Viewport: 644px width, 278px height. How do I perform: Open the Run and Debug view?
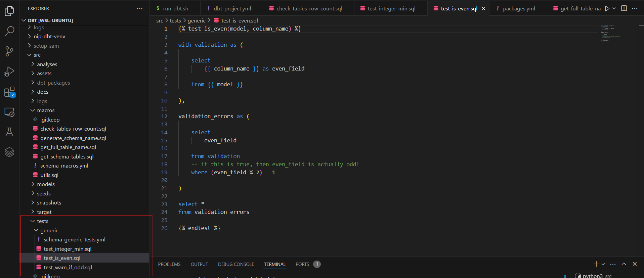coord(9,72)
